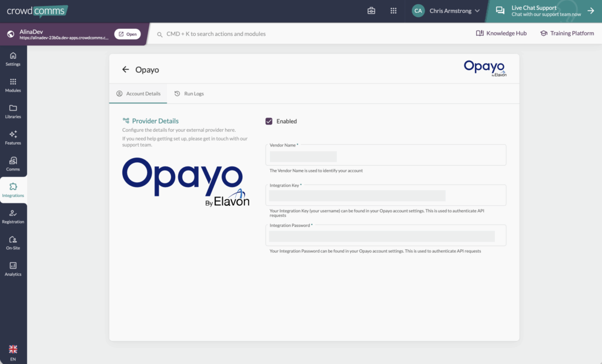
Task: Click the briefcase icon in top bar
Action: coord(372,11)
